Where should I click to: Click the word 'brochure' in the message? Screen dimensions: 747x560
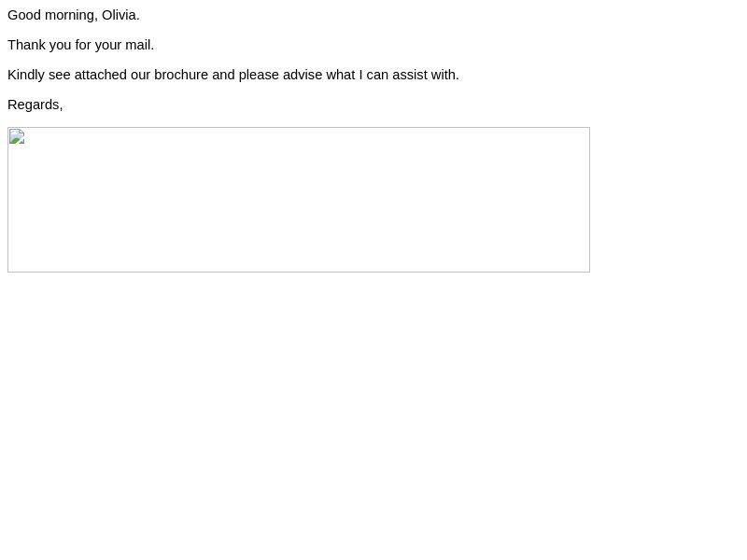(x=181, y=75)
